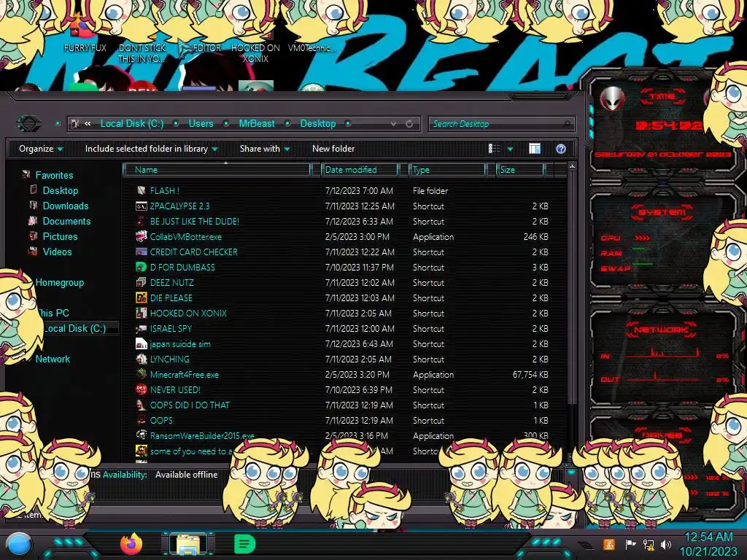Select Local Disk (C:) in navigation tree
The width and height of the screenshot is (747, 560).
(x=74, y=328)
